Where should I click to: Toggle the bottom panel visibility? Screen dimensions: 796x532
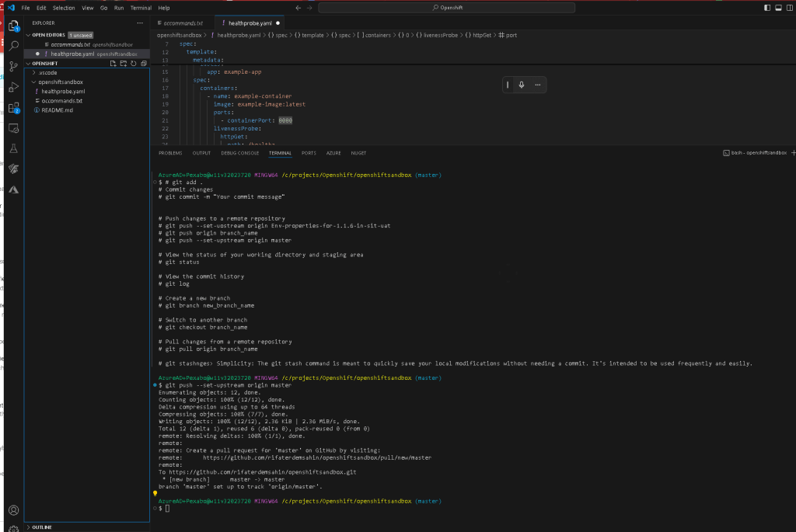click(778, 8)
